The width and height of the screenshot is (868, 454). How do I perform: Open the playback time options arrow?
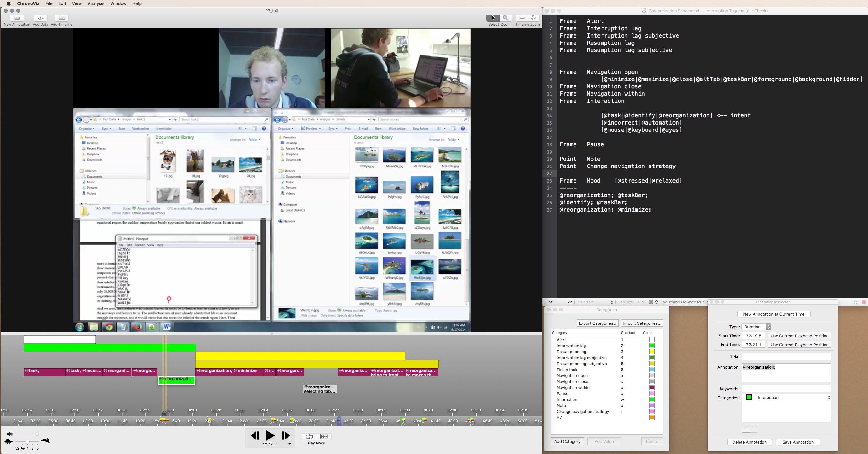click(x=290, y=444)
